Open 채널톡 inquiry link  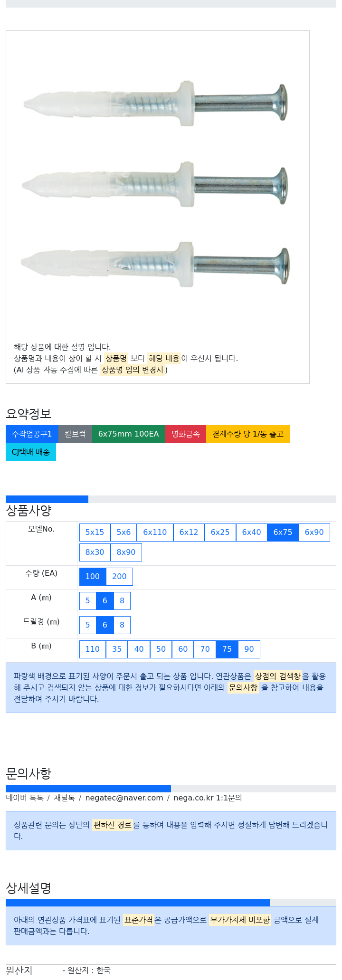tap(64, 798)
